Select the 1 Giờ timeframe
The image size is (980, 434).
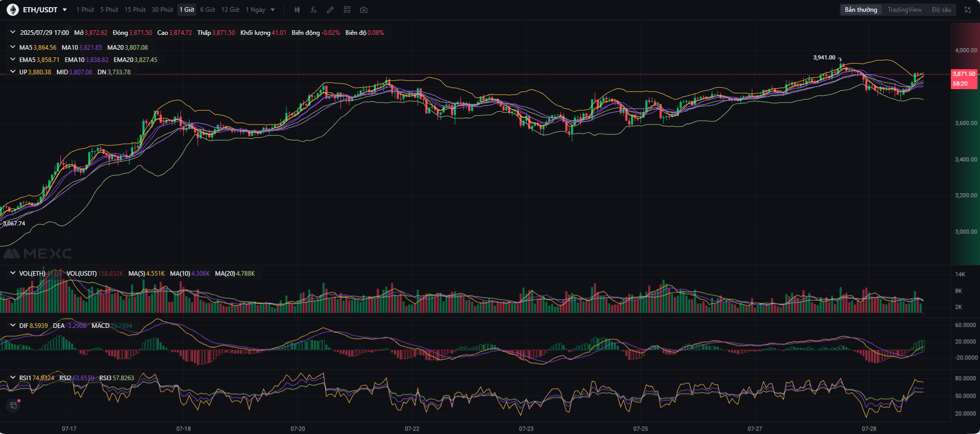tap(187, 10)
